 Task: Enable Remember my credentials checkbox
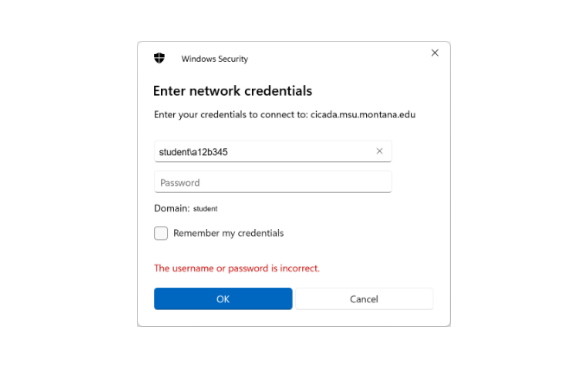point(161,233)
